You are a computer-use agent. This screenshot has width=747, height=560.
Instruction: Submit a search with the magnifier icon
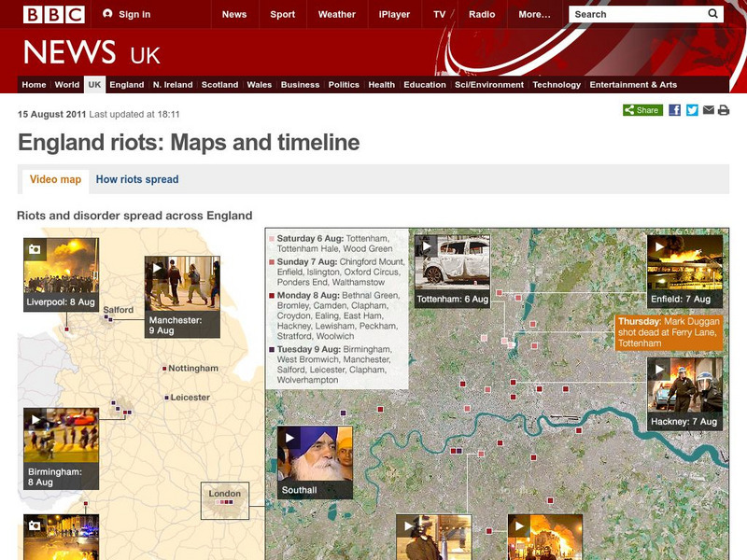[x=712, y=14]
